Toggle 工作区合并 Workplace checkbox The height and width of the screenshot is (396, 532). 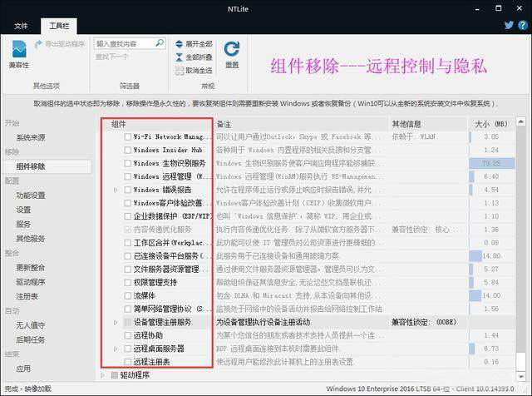[127, 243]
